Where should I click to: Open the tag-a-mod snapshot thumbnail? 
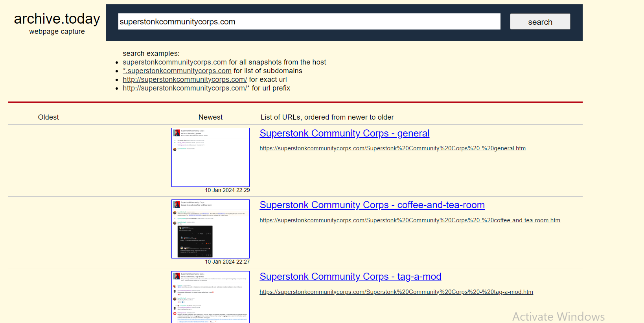pyautogui.click(x=210, y=297)
